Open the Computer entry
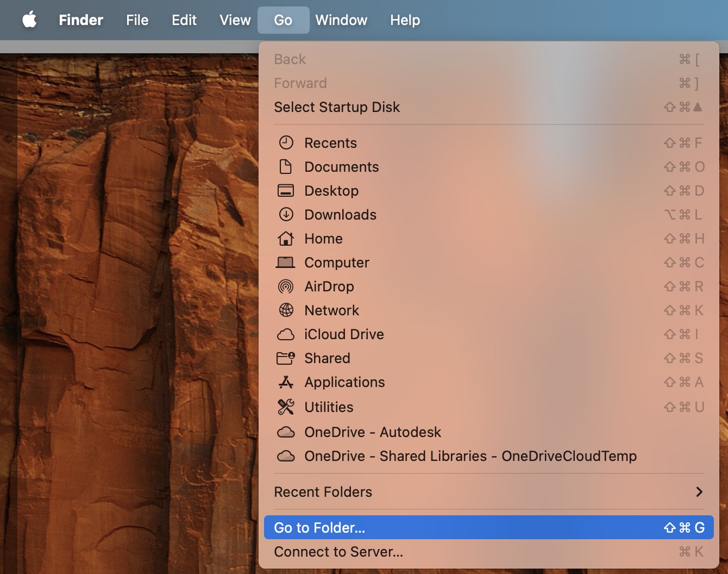Image resolution: width=728 pixels, height=574 pixels. pyautogui.click(x=337, y=263)
